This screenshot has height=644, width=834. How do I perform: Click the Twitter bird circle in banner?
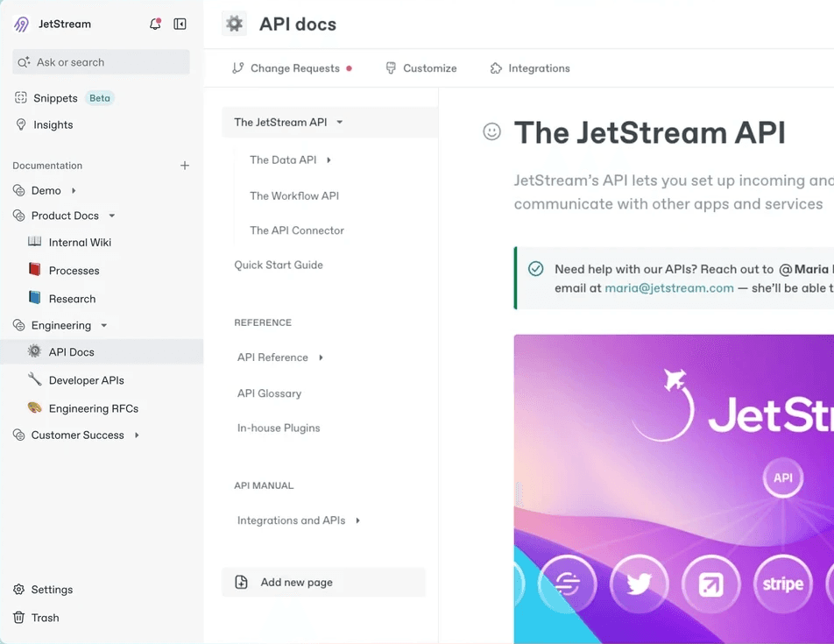pyautogui.click(x=640, y=584)
